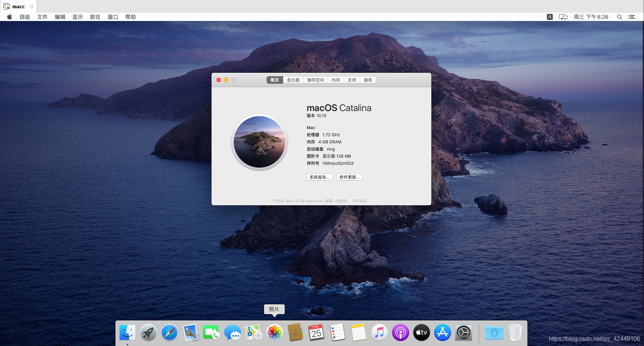This screenshot has height=346, width=644.
Task: Open Apple TV app in Dock
Action: click(x=422, y=332)
